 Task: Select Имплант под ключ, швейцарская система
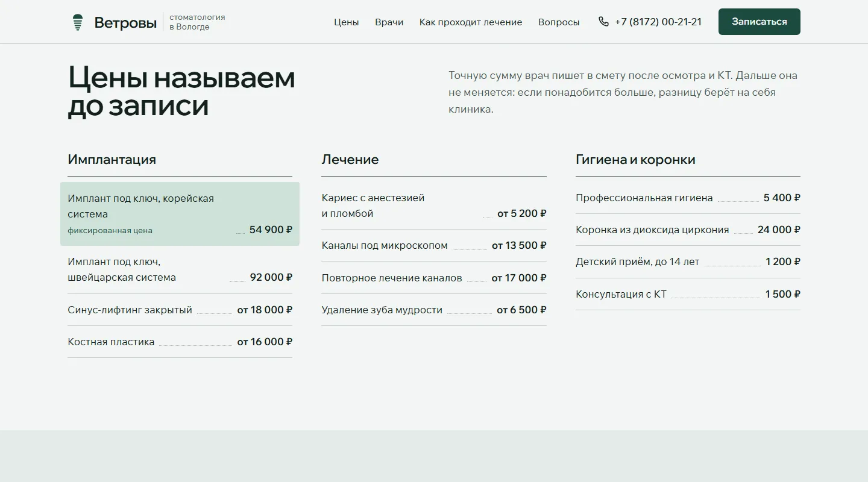coord(180,269)
